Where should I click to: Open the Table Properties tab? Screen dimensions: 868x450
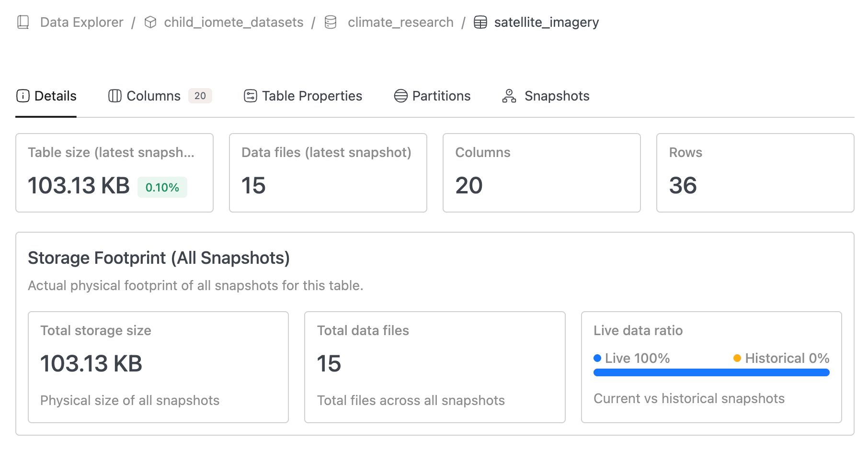[311, 96]
